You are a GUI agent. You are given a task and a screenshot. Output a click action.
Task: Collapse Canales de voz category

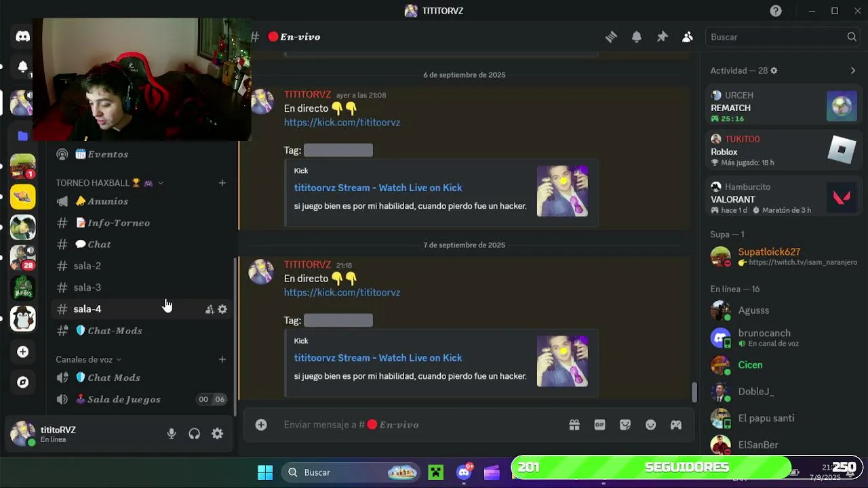88,359
